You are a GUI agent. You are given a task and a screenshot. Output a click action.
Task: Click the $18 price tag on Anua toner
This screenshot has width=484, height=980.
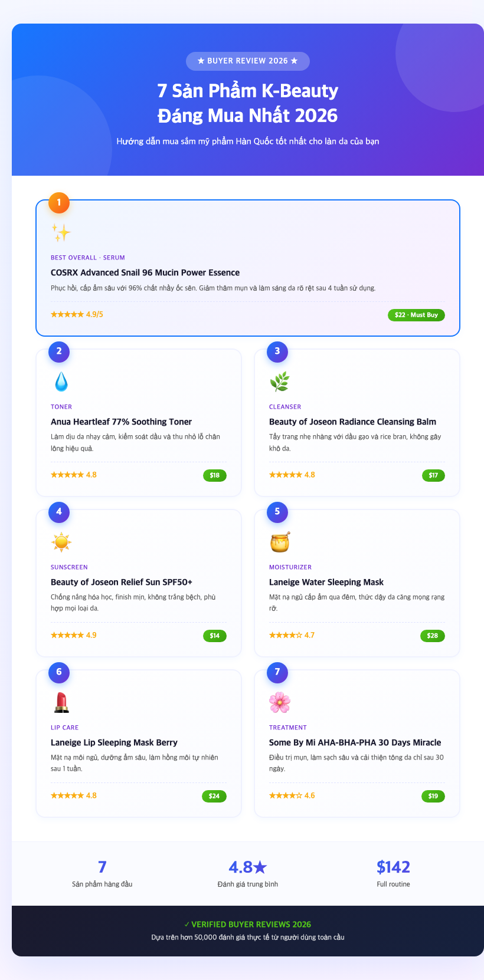coord(214,475)
